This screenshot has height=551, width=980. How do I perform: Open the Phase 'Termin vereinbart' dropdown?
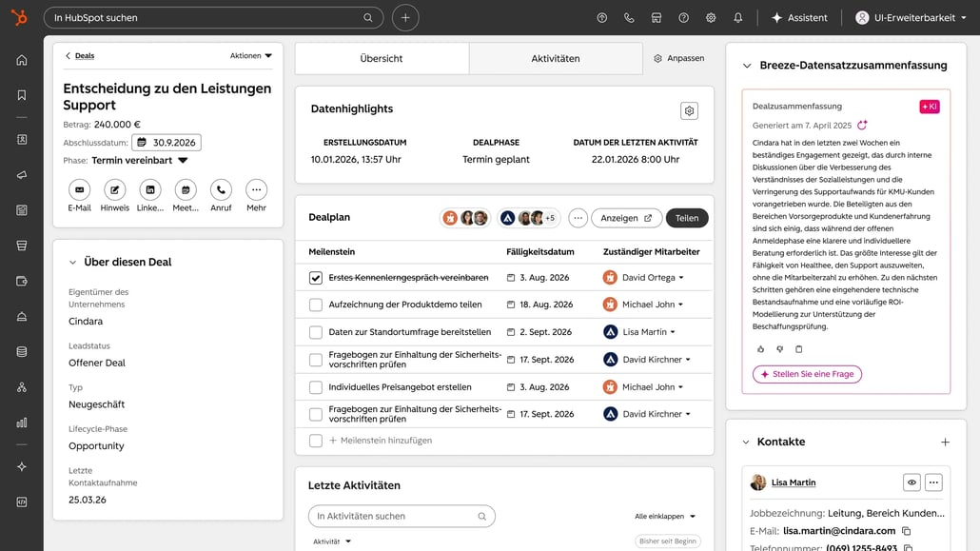(x=139, y=160)
